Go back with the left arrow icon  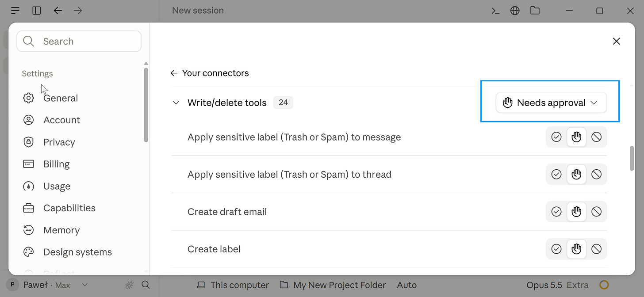click(x=58, y=11)
